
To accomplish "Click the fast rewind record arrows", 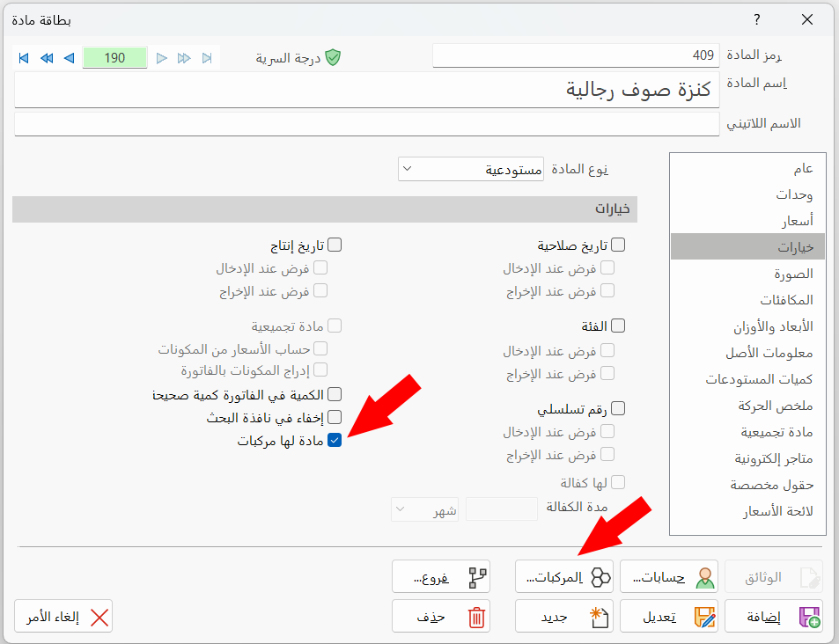I will pos(47,58).
